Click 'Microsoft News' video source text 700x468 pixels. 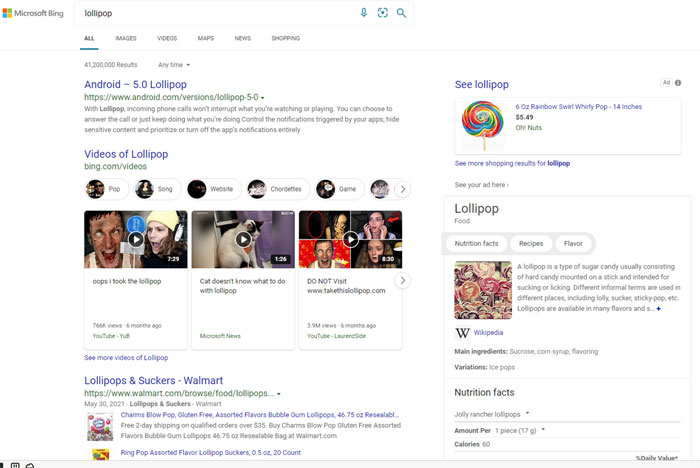(220, 336)
